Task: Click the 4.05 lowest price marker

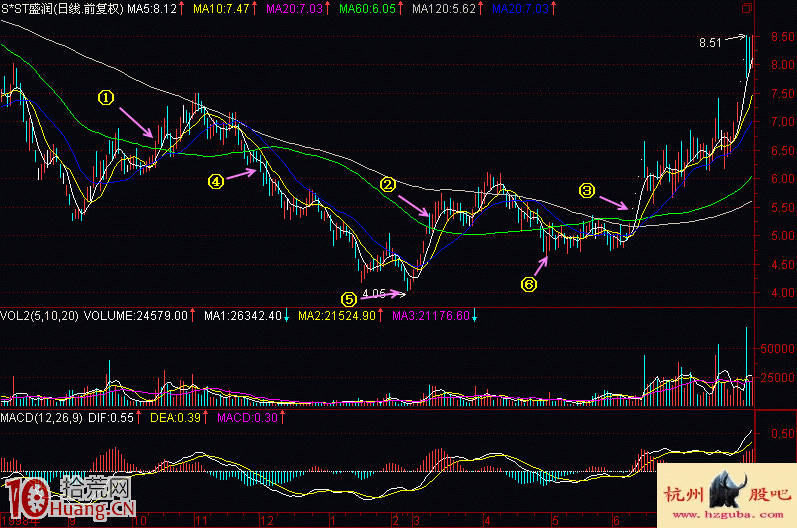Action: point(374,293)
